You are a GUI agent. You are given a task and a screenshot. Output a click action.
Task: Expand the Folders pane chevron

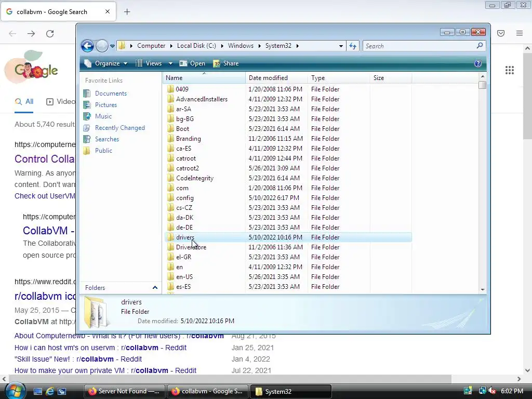155,288
